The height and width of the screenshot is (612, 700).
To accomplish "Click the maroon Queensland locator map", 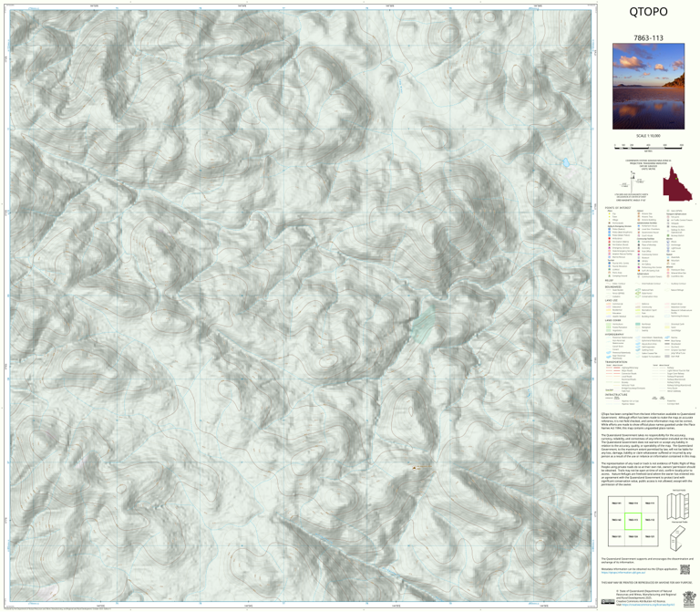I will tap(677, 184).
